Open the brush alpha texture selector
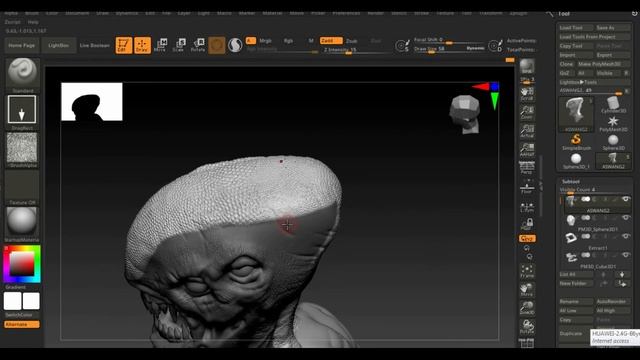The height and width of the screenshot is (360, 640). coord(22,150)
